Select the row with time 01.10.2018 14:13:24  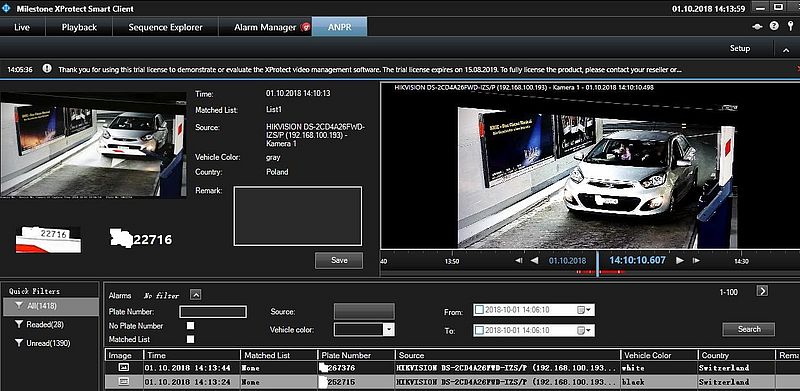[453, 381]
